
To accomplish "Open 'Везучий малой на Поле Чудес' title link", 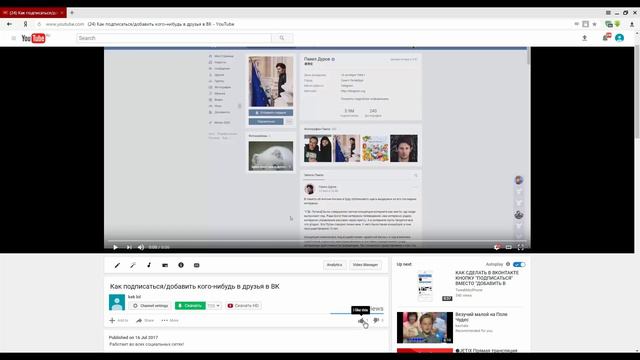I will click(481, 317).
